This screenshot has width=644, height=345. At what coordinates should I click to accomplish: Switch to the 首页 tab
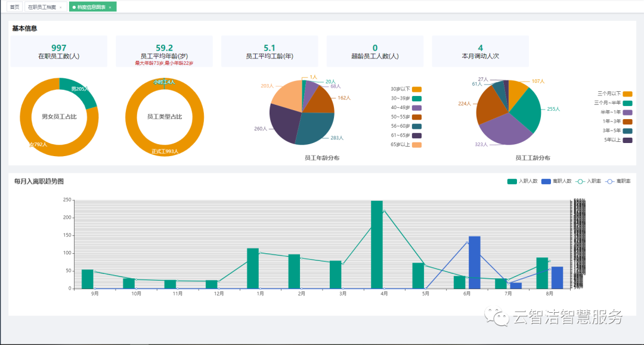click(x=14, y=7)
